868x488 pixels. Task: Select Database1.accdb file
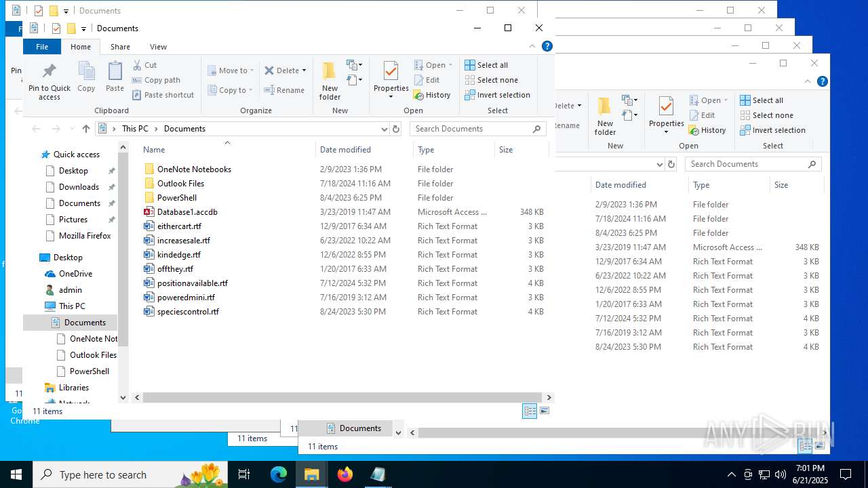tap(187, 212)
